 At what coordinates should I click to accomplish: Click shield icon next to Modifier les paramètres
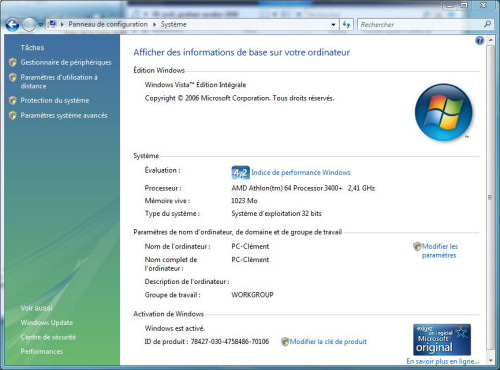[417, 247]
